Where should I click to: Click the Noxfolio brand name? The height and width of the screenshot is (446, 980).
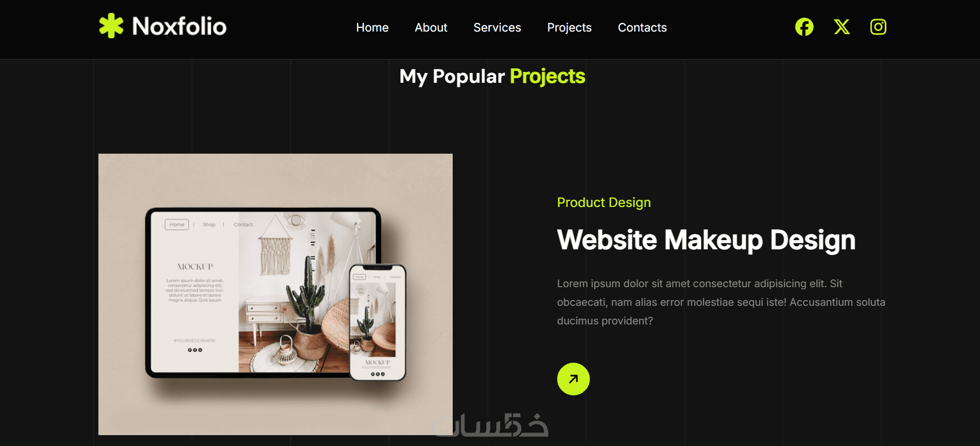click(179, 26)
